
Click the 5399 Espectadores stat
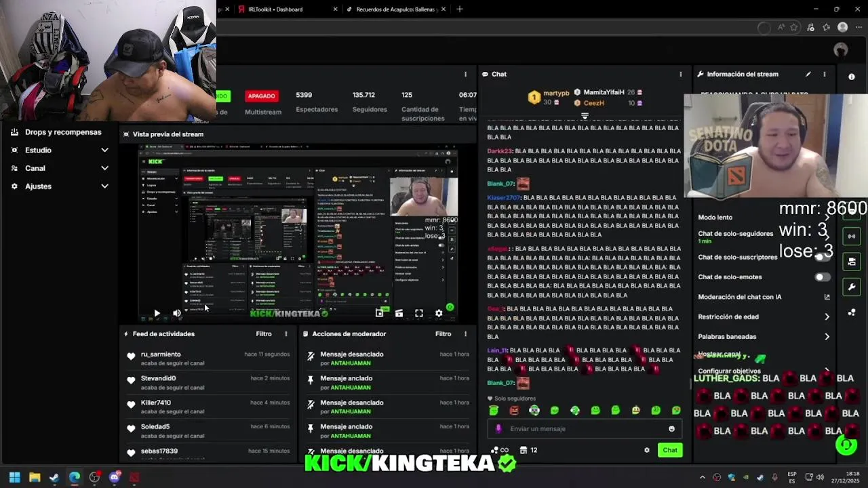pos(316,102)
